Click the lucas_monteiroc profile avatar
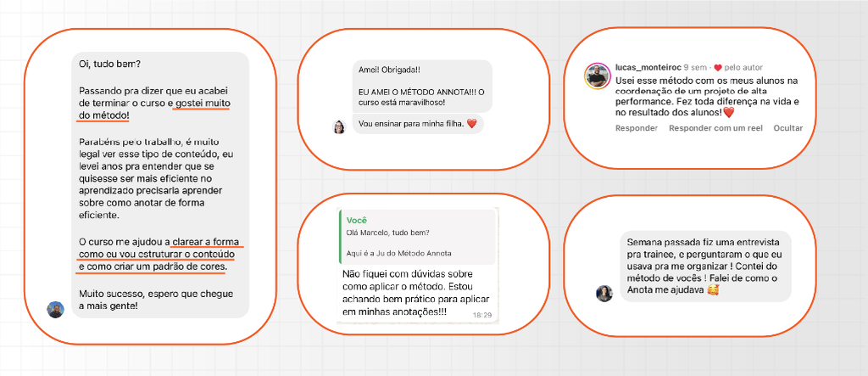The height and width of the screenshot is (376, 868). [x=598, y=76]
